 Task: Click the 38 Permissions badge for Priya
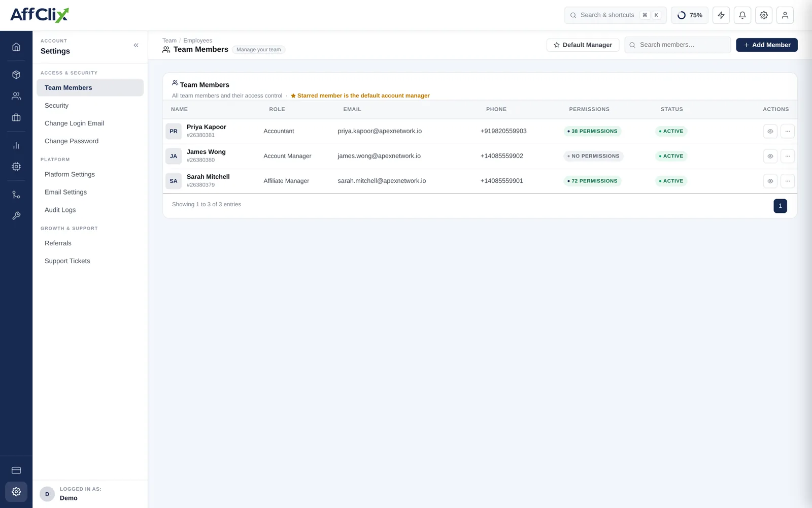coord(592,131)
